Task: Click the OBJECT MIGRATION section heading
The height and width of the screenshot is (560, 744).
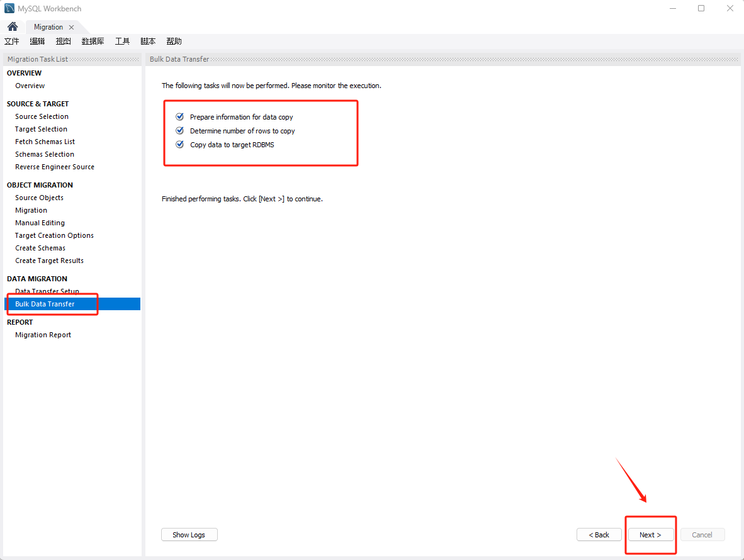Action: (40, 185)
